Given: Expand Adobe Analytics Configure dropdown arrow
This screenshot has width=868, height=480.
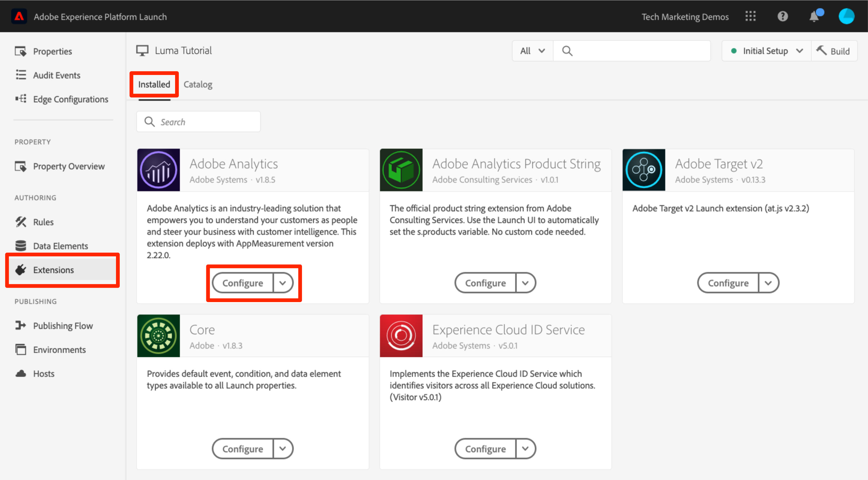Looking at the screenshot, I should (283, 283).
